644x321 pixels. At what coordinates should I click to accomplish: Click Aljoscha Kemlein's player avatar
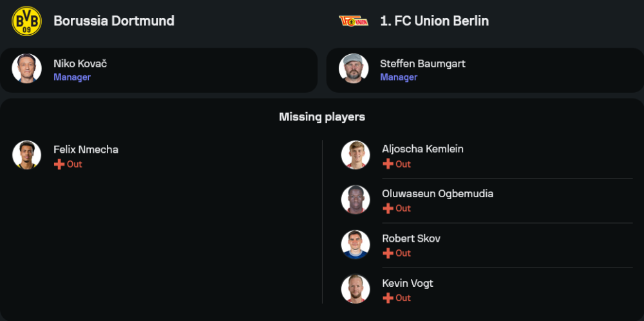point(355,155)
